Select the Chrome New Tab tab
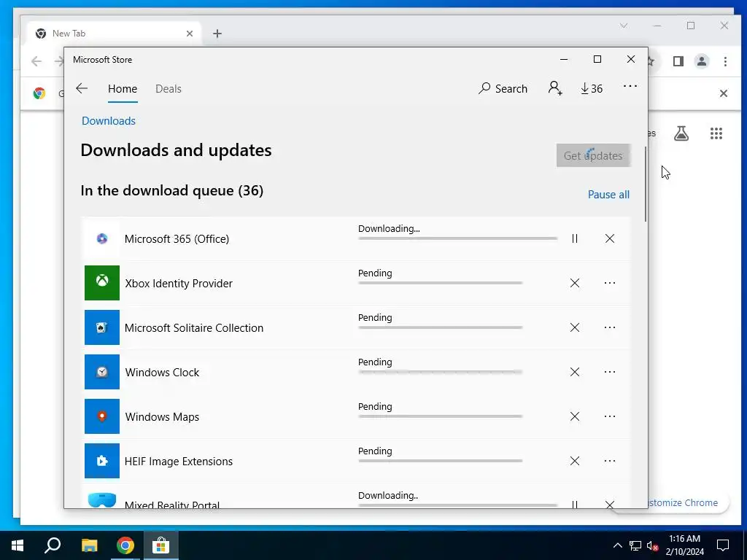This screenshot has width=747, height=560. tap(115, 34)
